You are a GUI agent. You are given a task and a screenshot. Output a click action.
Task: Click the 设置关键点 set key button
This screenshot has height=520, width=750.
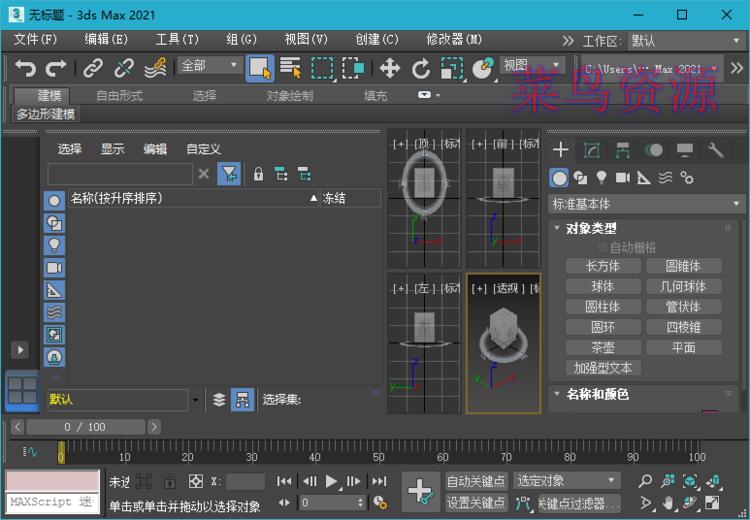click(x=475, y=502)
